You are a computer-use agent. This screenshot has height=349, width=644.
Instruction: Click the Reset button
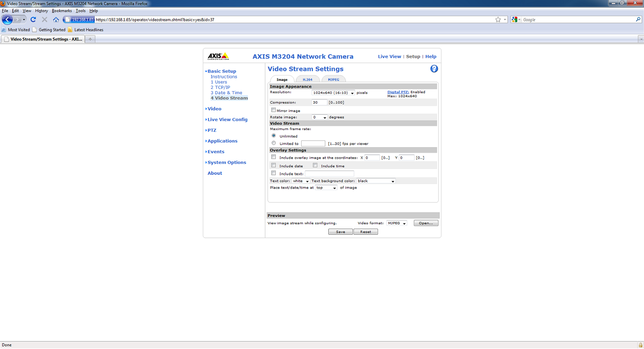[x=366, y=232]
